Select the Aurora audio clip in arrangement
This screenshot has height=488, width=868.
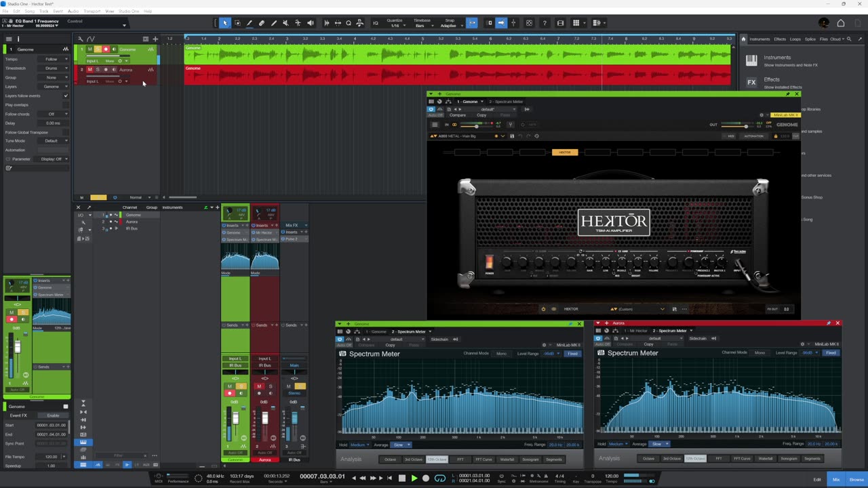point(458,75)
